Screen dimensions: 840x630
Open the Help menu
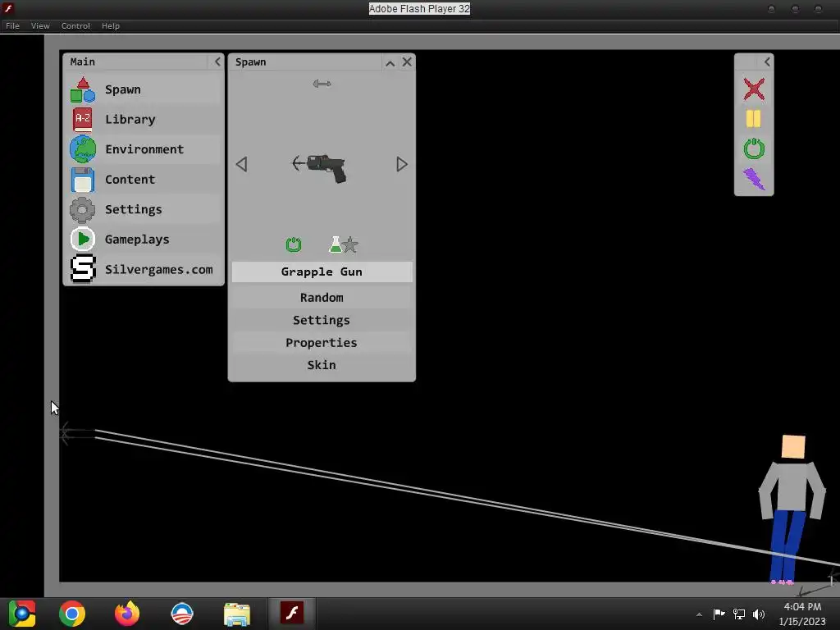[x=111, y=25]
